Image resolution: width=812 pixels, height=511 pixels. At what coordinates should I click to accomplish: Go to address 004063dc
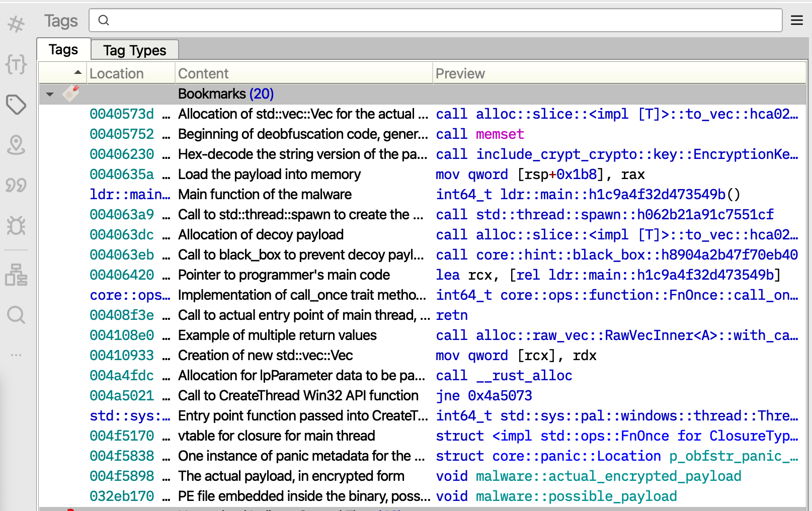click(122, 235)
